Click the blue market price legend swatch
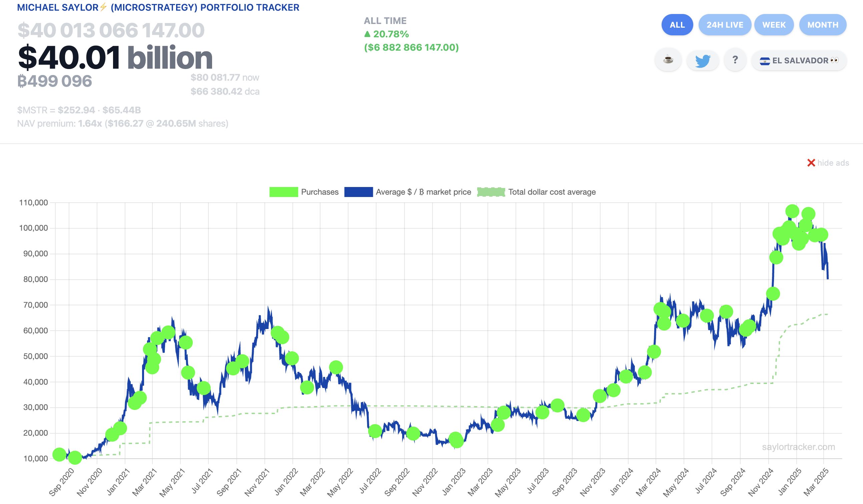The image size is (863, 504). click(x=358, y=192)
